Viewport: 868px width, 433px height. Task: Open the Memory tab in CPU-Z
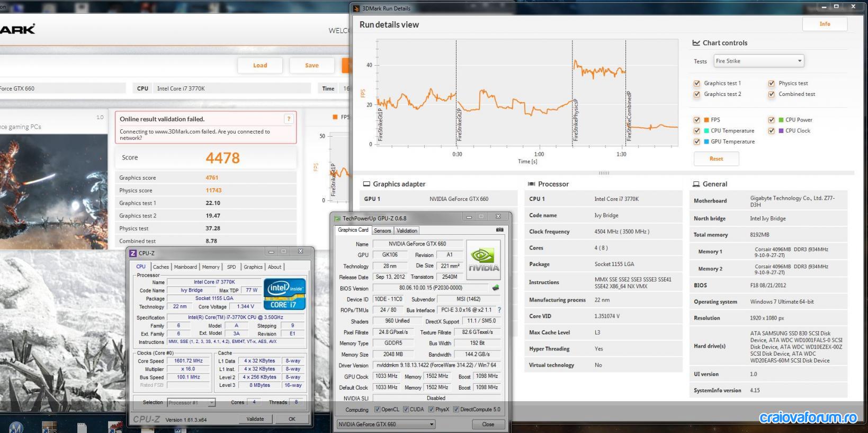point(210,267)
